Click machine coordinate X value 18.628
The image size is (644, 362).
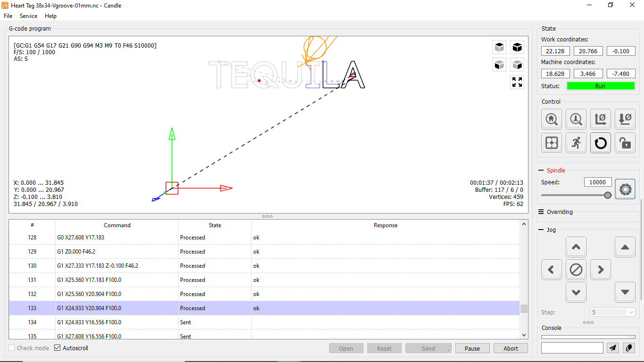(x=555, y=74)
